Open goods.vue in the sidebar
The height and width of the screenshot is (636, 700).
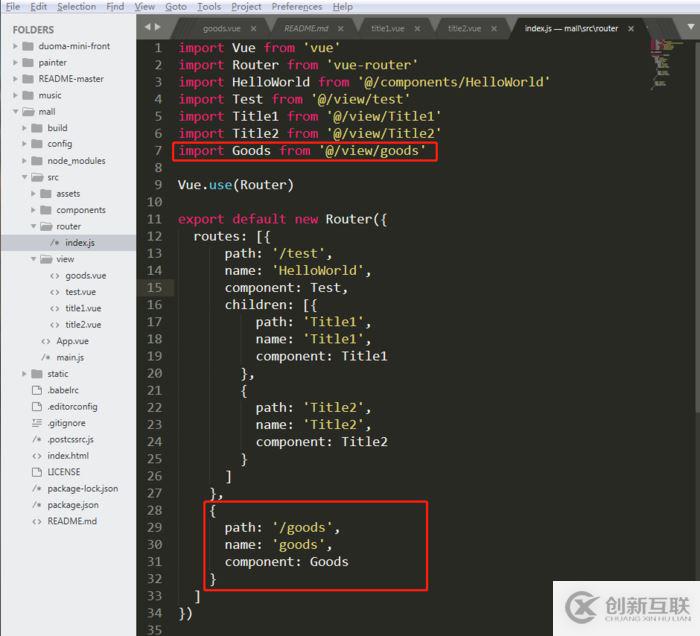86,276
